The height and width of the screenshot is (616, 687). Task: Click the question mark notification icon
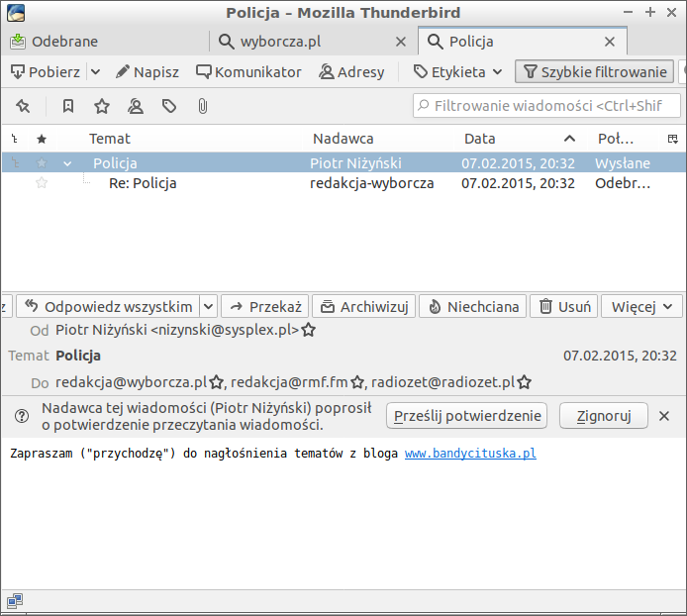pyautogui.click(x=22, y=416)
